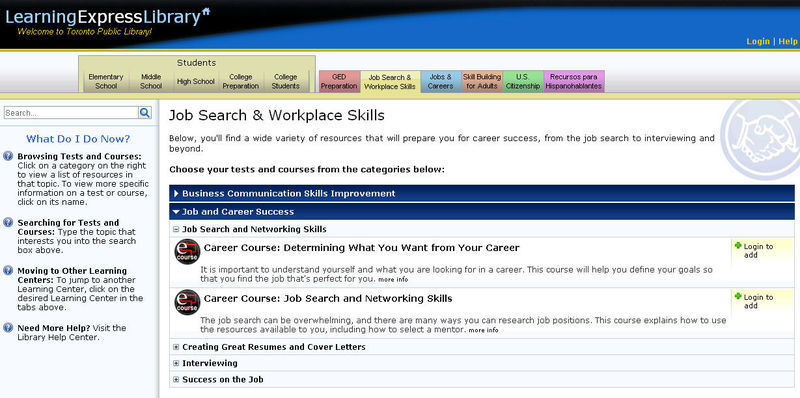Click 'Welcome to Toronto Public Library!' text
The image size is (800, 398).
[x=84, y=32]
